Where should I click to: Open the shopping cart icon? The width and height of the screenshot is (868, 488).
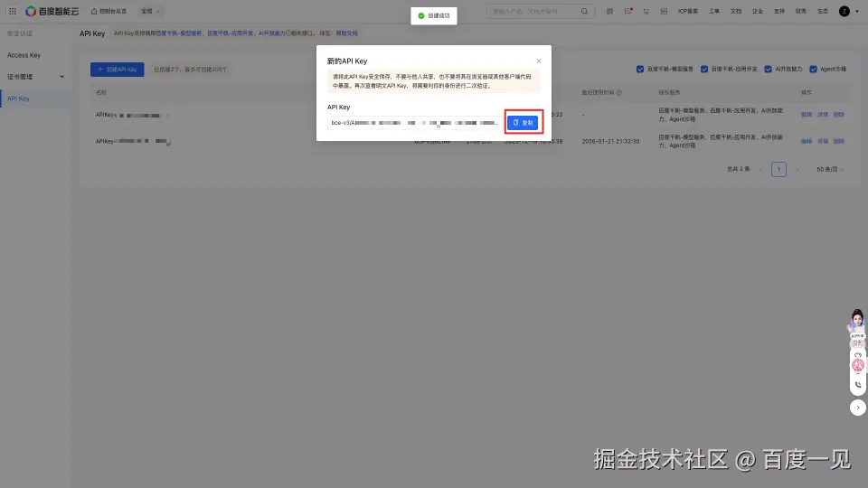pyautogui.click(x=646, y=11)
